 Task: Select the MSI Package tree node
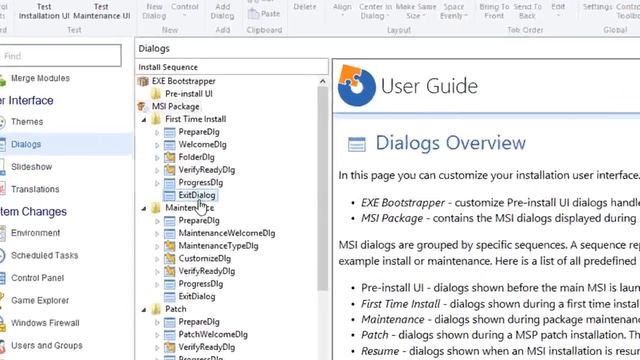pos(176,106)
